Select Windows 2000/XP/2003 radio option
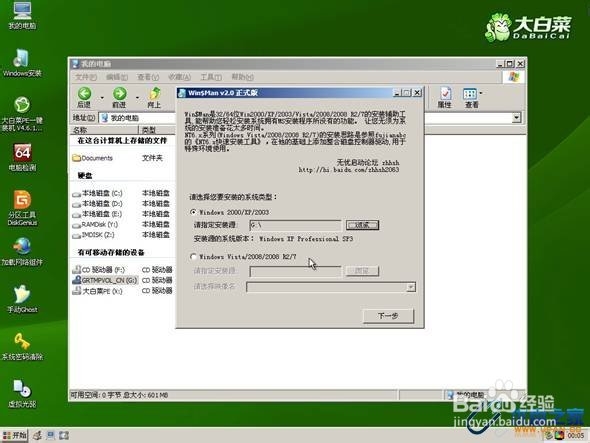 click(x=193, y=212)
